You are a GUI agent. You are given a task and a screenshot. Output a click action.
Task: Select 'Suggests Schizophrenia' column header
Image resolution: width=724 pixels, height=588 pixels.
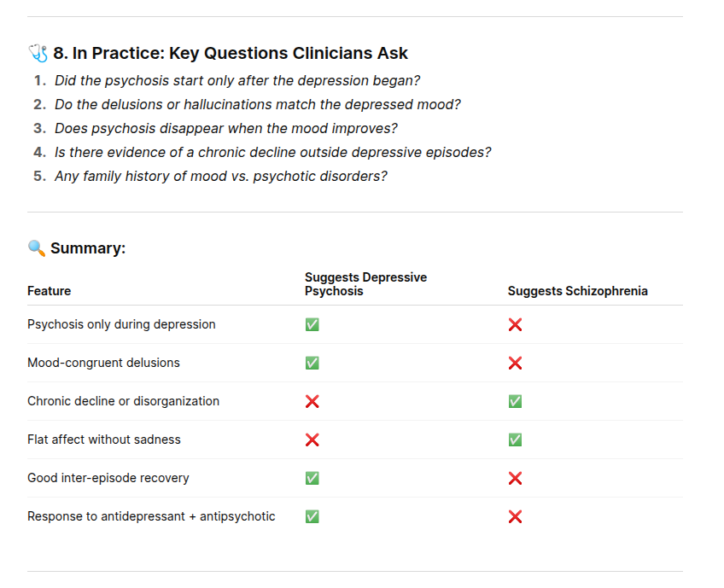click(577, 291)
